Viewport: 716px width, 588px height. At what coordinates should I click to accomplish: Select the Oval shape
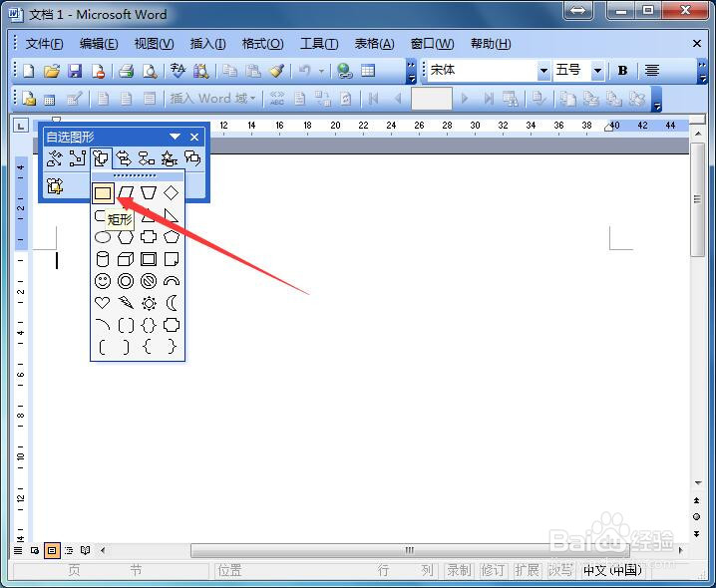click(x=103, y=237)
